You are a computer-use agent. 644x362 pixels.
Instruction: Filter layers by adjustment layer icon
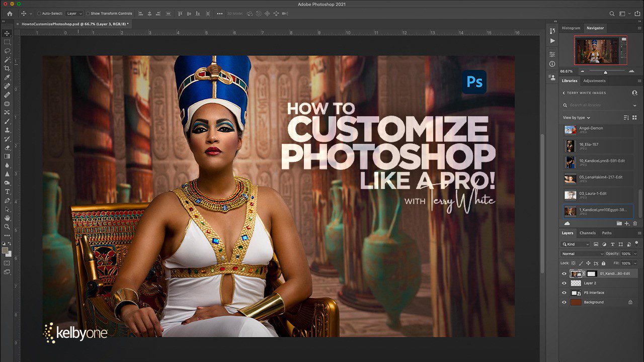[604, 244]
